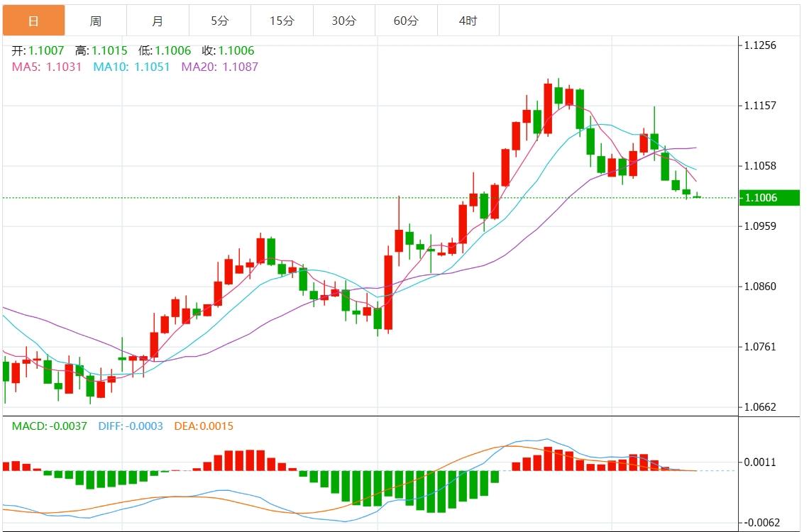The image size is (809, 532).
Task: Click the 开 opening price value
Action: (46, 51)
